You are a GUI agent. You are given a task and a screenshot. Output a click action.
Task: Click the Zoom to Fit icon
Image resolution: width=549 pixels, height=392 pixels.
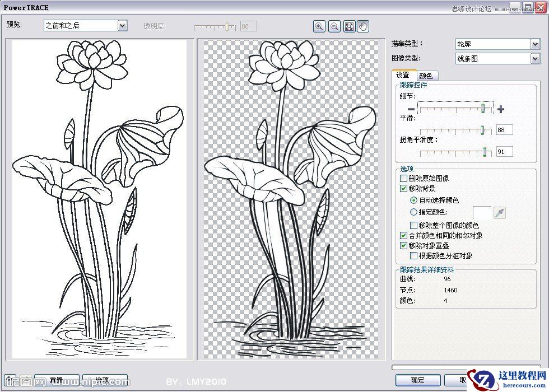click(348, 26)
